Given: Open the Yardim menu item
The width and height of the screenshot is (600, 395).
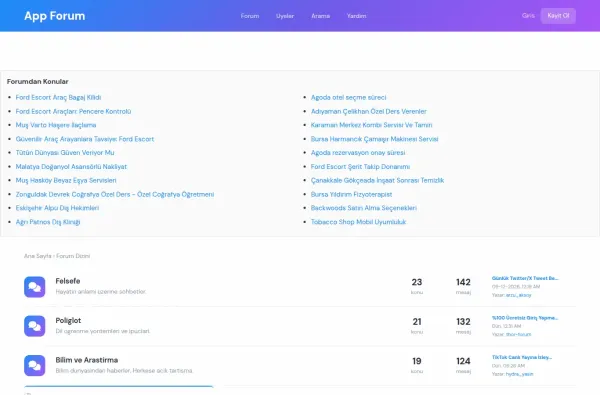Looking at the screenshot, I should tap(357, 16).
